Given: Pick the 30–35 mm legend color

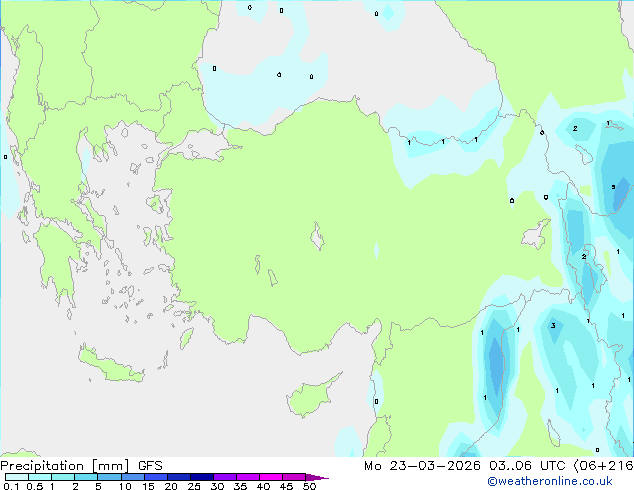Looking at the screenshot, I should pos(225,477).
